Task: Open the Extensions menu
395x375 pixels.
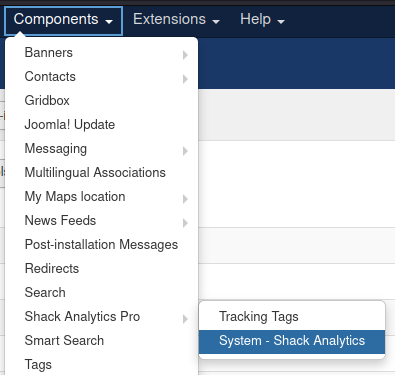Action: (176, 20)
